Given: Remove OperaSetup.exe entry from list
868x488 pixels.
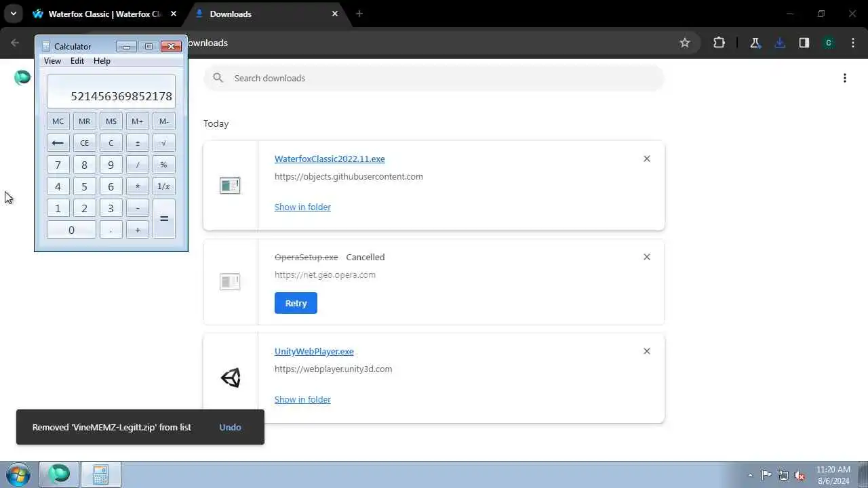Looking at the screenshot, I should tap(647, 257).
